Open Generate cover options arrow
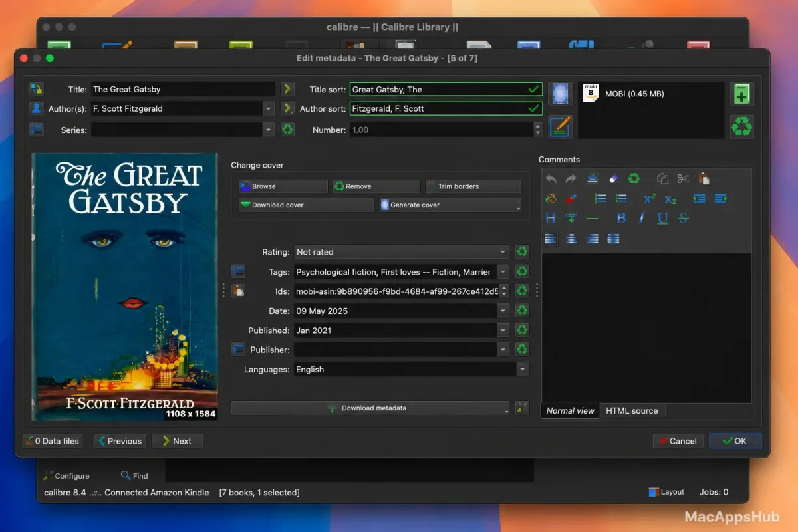Viewport: 798px width, 532px height. click(517, 208)
